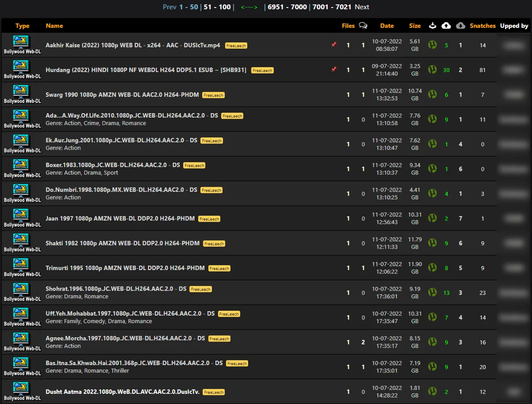
Task: Sort by the Snatches column header
Action: (x=482, y=26)
